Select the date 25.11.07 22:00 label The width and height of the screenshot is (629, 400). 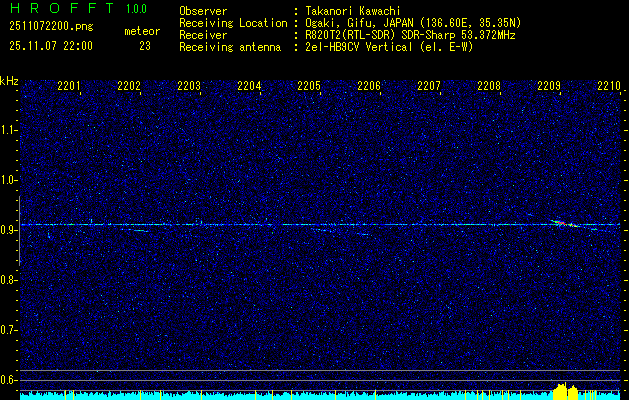coord(51,46)
